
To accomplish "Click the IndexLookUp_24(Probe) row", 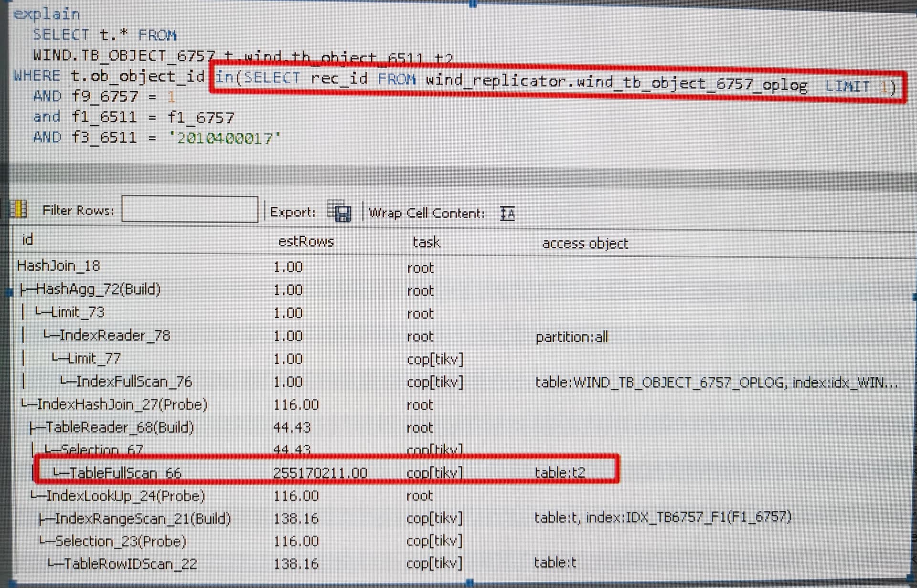I will (125, 496).
